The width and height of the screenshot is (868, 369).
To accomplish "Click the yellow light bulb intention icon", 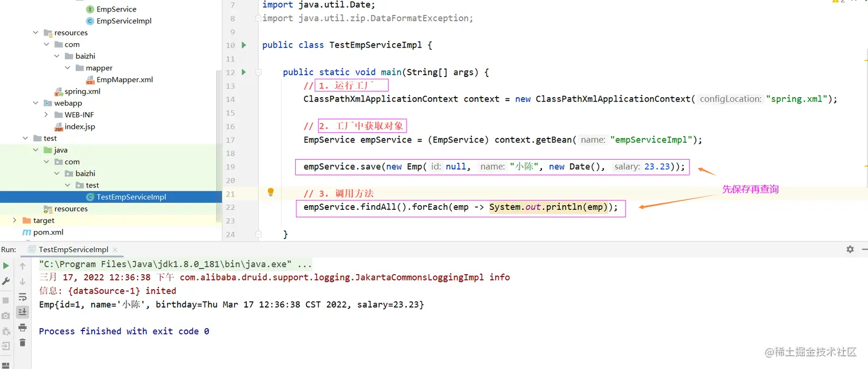I will (x=271, y=193).
